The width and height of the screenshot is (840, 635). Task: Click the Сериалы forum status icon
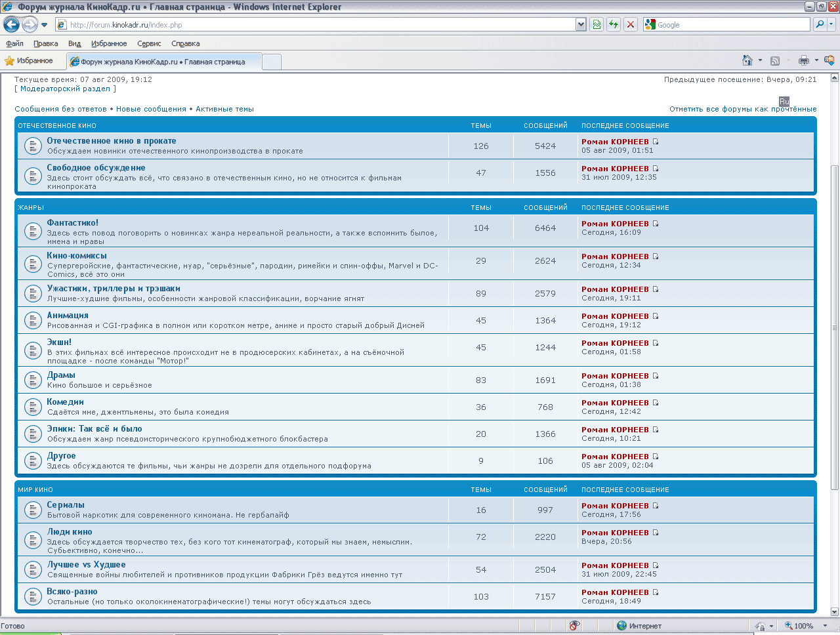click(x=33, y=510)
